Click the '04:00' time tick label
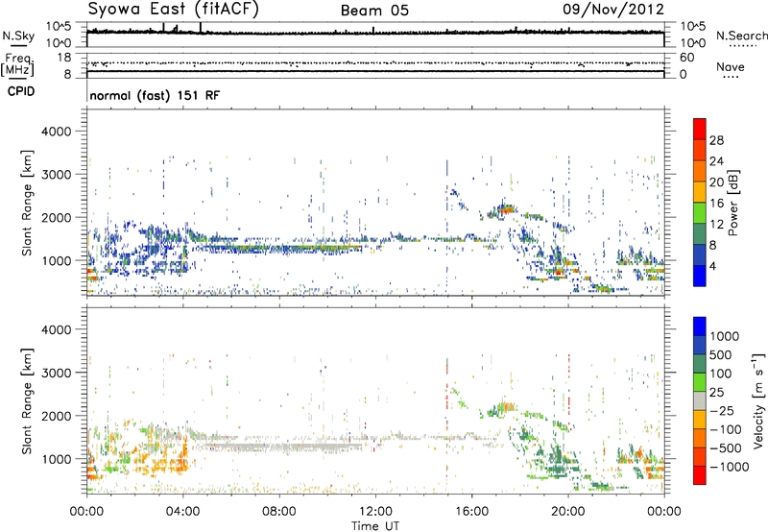 tap(182, 512)
